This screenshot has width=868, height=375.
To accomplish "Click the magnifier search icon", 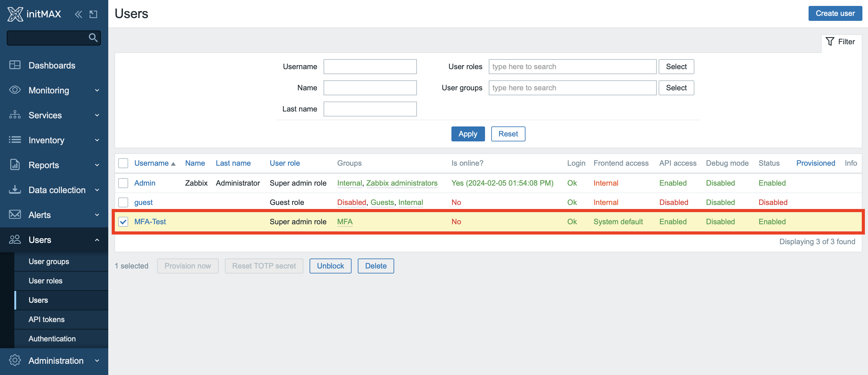I will [x=93, y=37].
